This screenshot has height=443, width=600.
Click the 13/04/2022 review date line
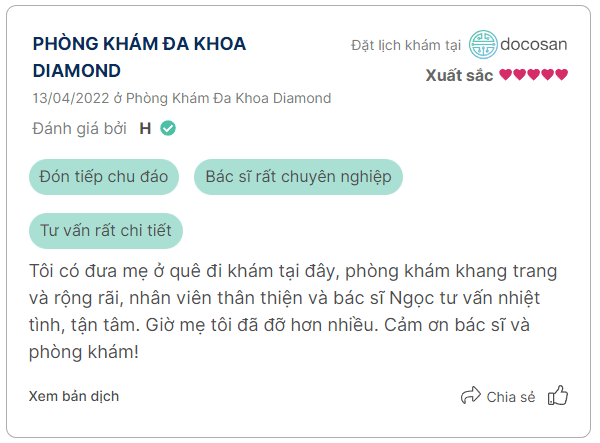pos(182,98)
